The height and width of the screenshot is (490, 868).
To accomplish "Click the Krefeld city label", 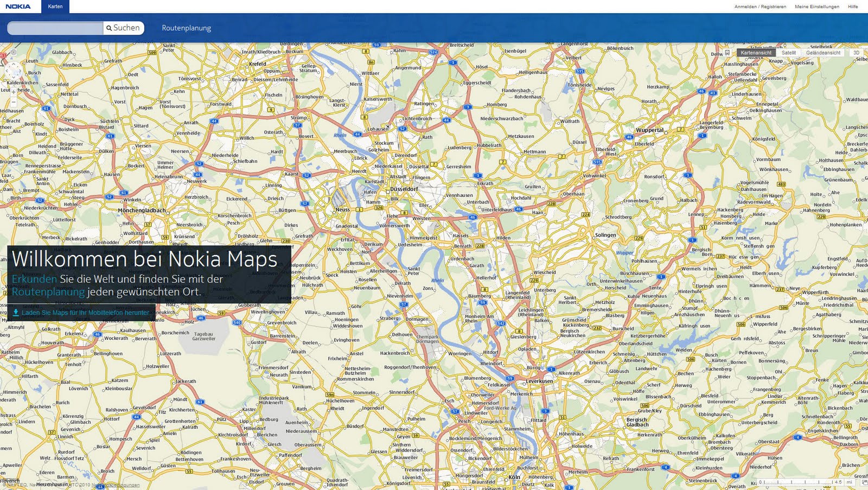I will coord(258,64).
